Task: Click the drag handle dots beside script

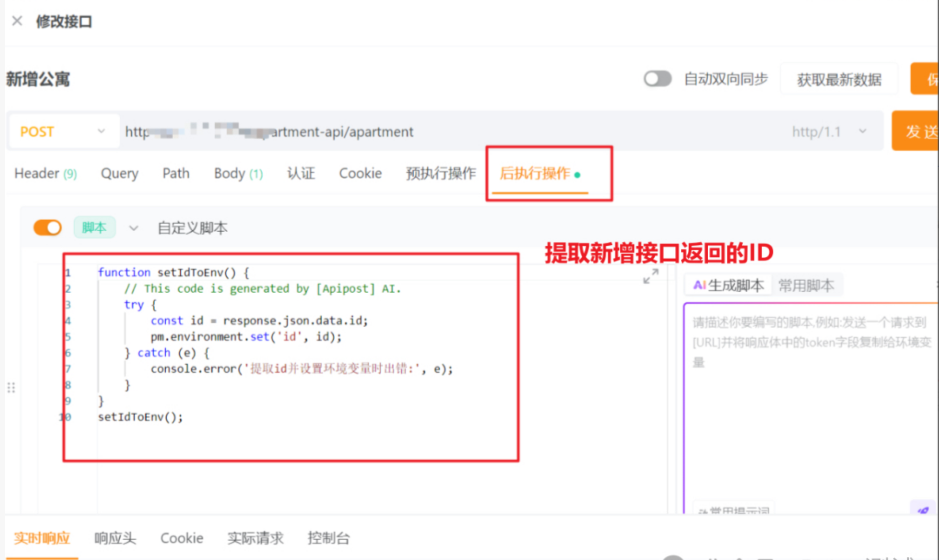Action: point(11,387)
